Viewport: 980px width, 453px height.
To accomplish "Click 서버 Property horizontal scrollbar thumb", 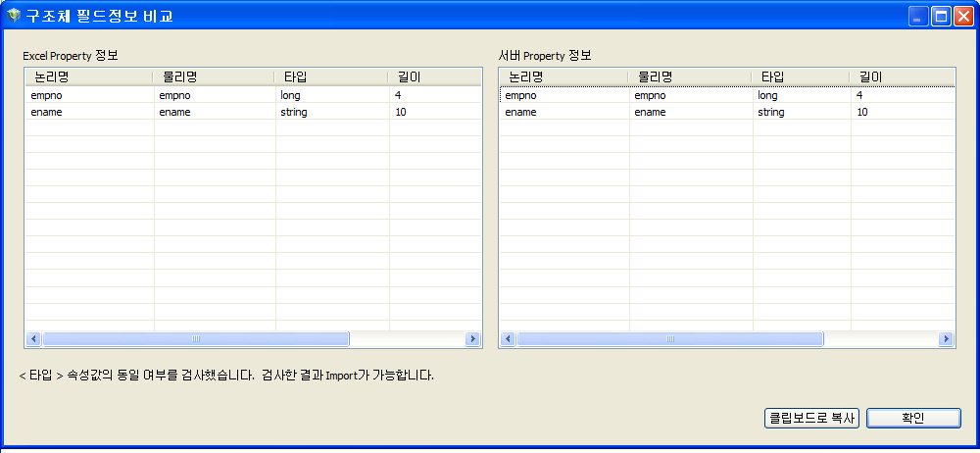I will click(670, 339).
